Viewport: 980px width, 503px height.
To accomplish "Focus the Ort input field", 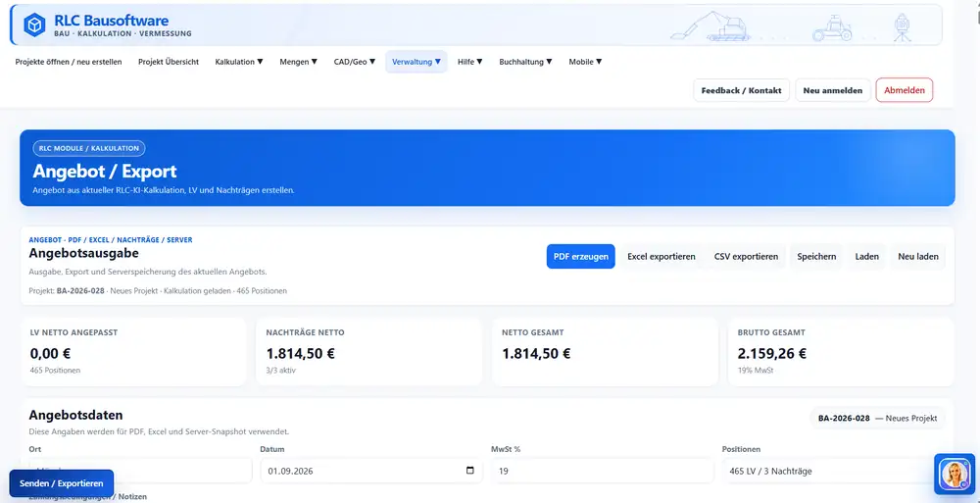I will click(140, 471).
